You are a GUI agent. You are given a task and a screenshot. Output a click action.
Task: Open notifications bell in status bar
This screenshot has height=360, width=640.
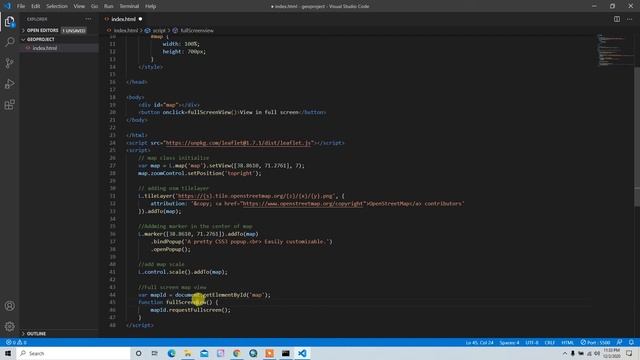[631, 342]
